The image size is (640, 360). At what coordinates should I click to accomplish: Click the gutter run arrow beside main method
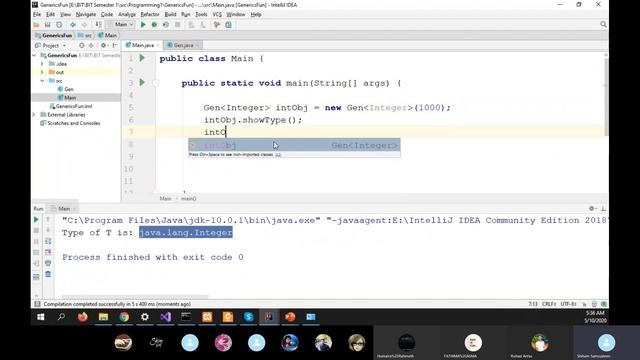click(142, 82)
